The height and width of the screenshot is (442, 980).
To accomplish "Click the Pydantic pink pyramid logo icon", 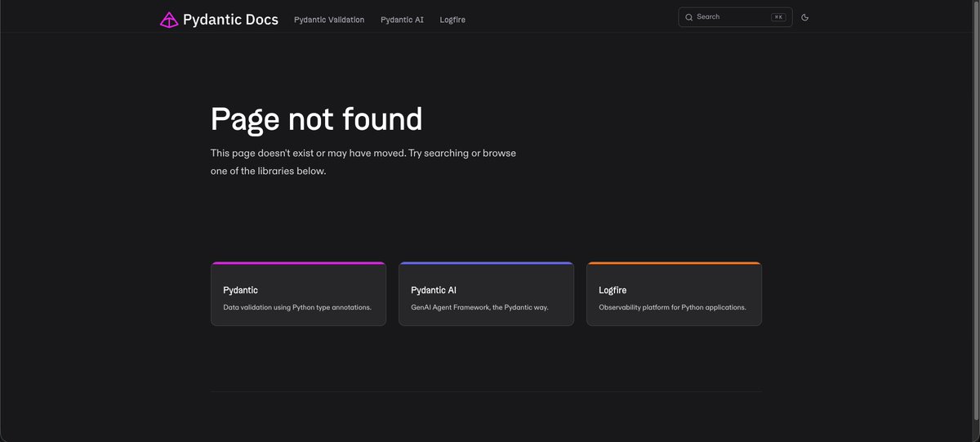I will [x=169, y=20].
